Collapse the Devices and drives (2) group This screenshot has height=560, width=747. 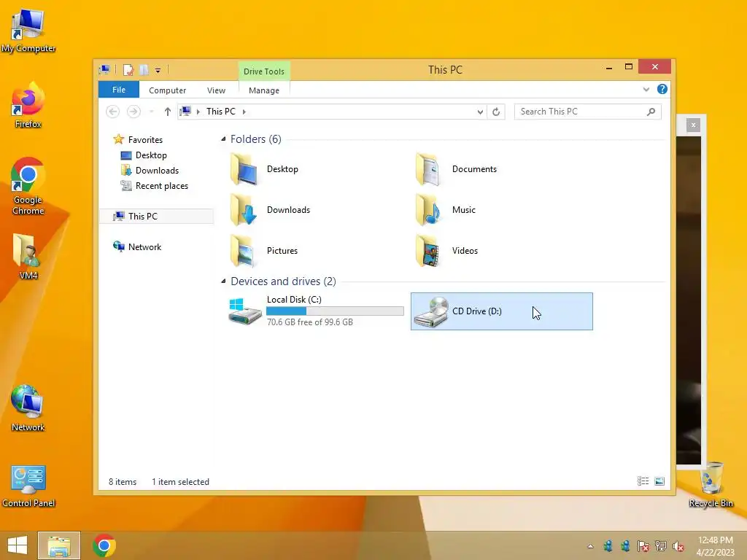pyautogui.click(x=223, y=281)
